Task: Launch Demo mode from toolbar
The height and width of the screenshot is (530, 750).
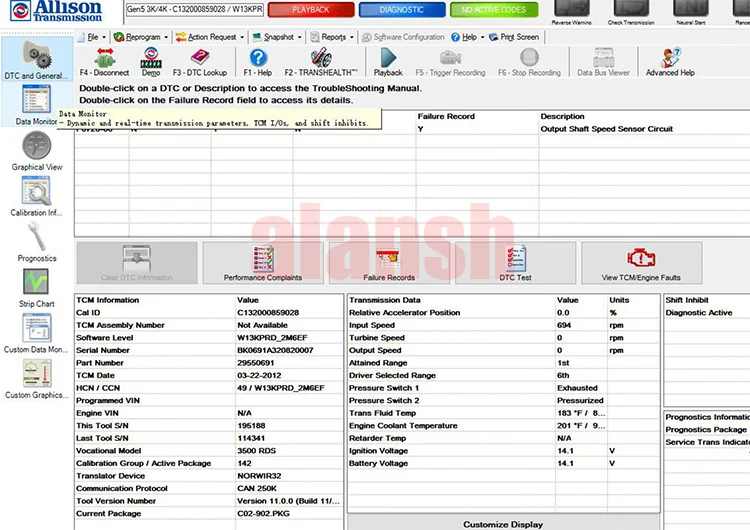Action: tap(151, 62)
